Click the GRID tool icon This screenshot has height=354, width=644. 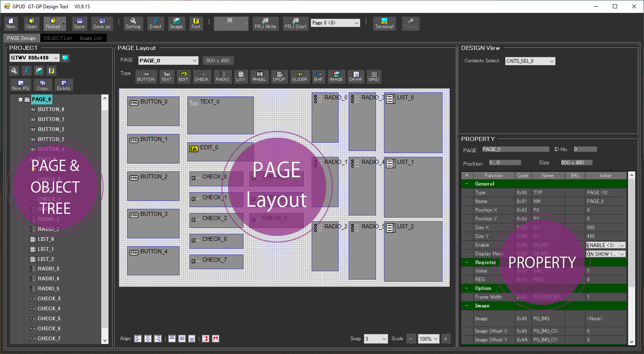pyautogui.click(x=374, y=77)
